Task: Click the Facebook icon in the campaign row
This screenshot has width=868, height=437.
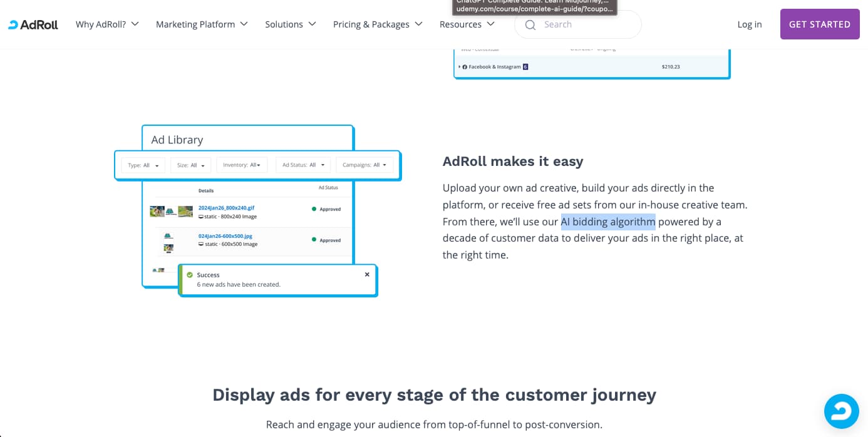Action: pos(465,66)
